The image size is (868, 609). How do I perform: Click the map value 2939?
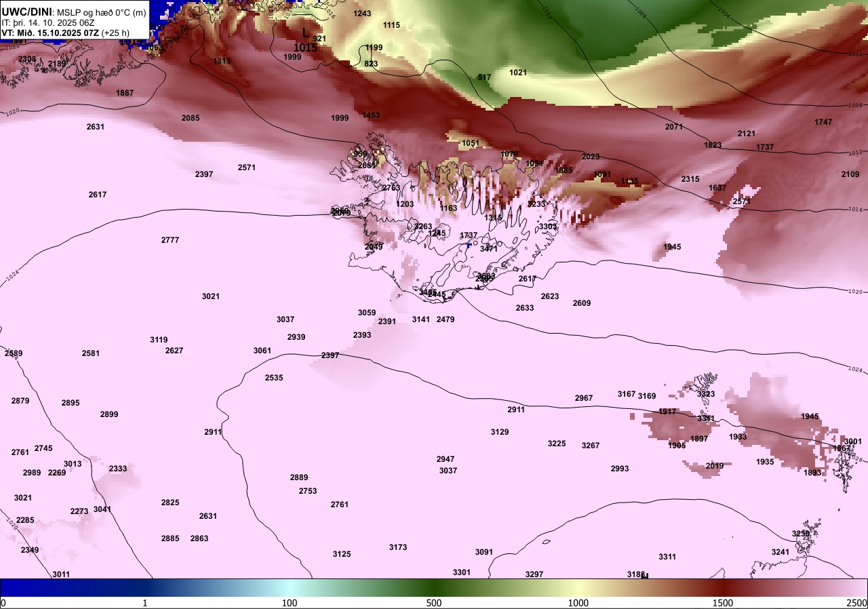point(296,337)
